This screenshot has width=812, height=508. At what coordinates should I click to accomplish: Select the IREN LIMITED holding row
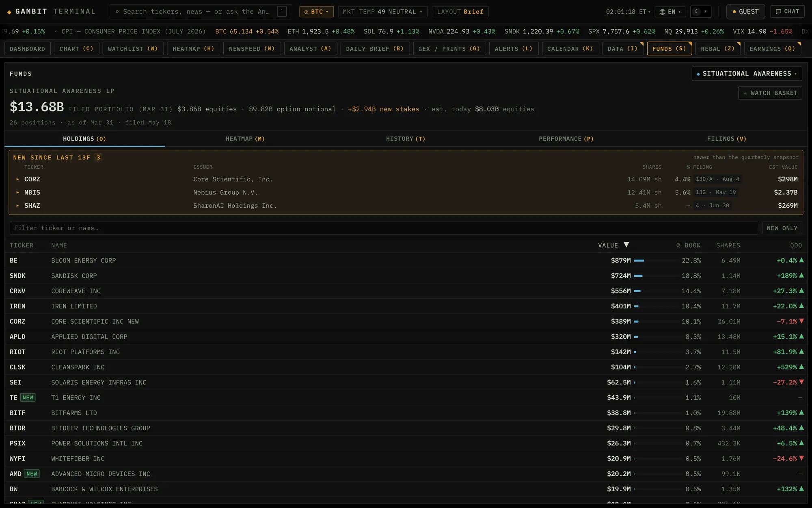[x=406, y=306]
